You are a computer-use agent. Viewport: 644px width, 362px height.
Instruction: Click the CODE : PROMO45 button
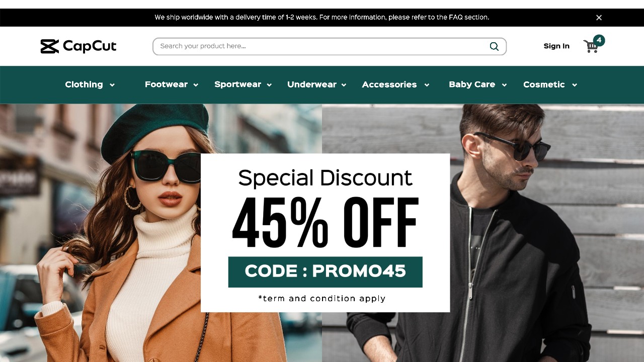click(325, 272)
